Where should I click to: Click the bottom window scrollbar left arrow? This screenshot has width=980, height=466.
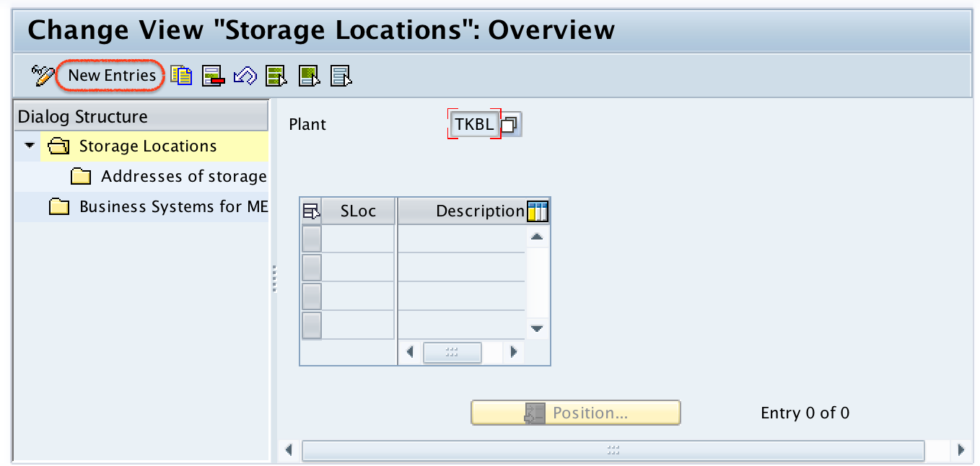(289, 450)
